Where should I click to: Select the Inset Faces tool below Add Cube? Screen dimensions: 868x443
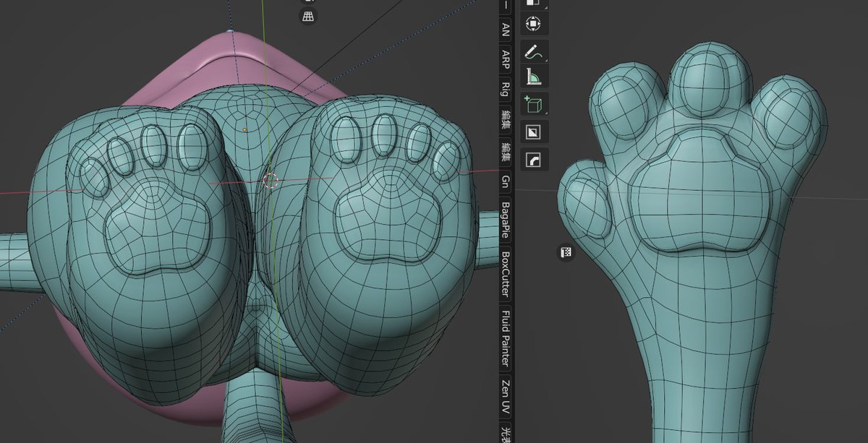pos(534,132)
